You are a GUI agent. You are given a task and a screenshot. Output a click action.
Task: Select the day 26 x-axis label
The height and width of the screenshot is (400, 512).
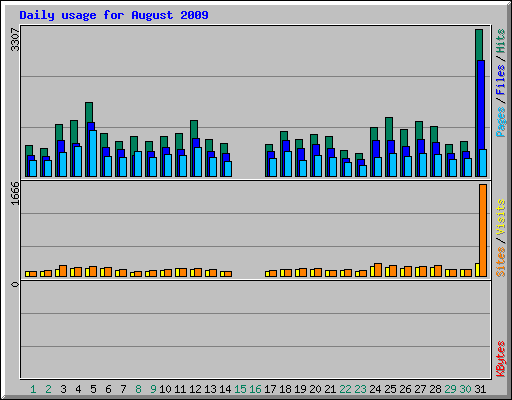pos(405,389)
